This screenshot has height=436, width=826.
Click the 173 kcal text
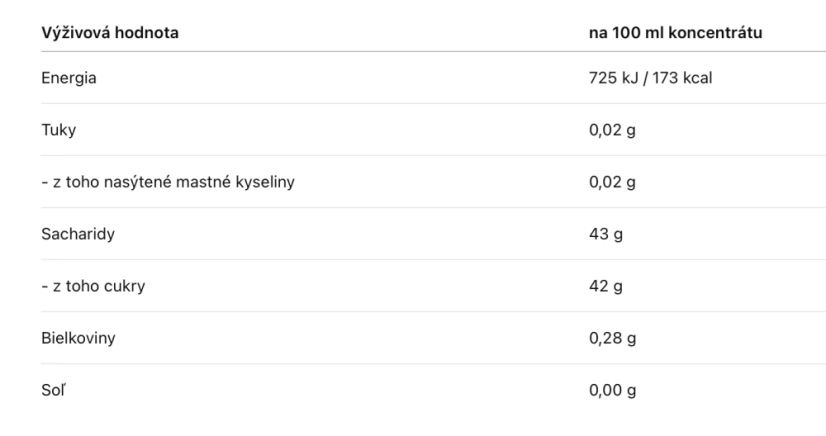pyautogui.click(x=682, y=78)
